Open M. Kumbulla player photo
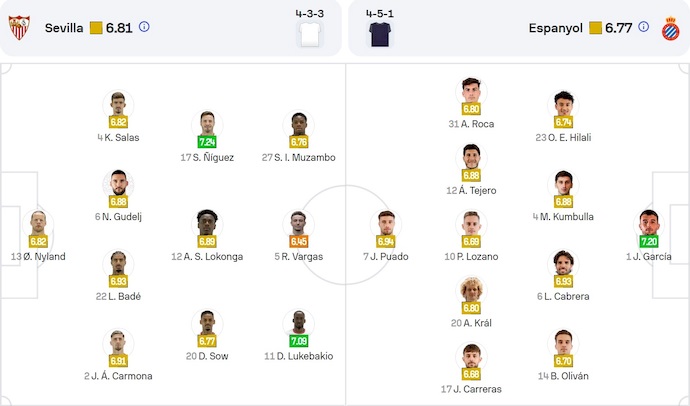The image size is (690, 406). pos(564,183)
